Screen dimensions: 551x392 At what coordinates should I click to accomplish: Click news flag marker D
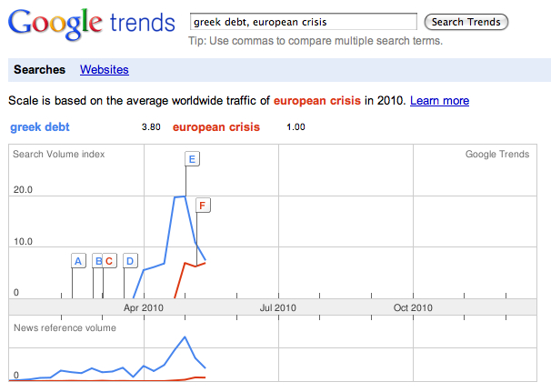click(130, 261)
